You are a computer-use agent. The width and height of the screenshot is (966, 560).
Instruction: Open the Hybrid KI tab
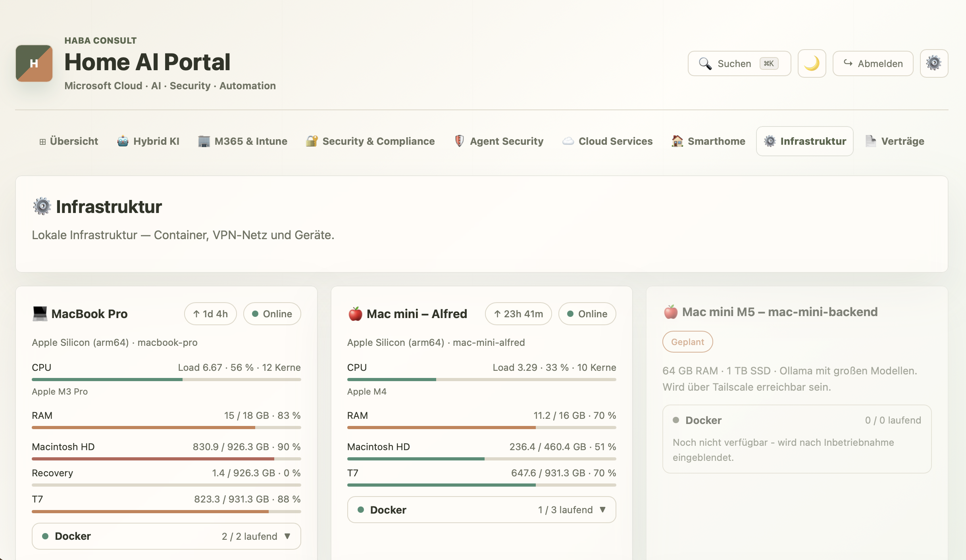pos(148,141)
